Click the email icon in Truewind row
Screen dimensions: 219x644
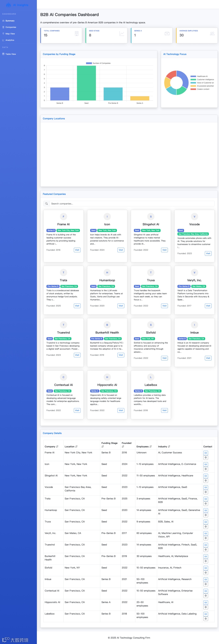point(206,545)
